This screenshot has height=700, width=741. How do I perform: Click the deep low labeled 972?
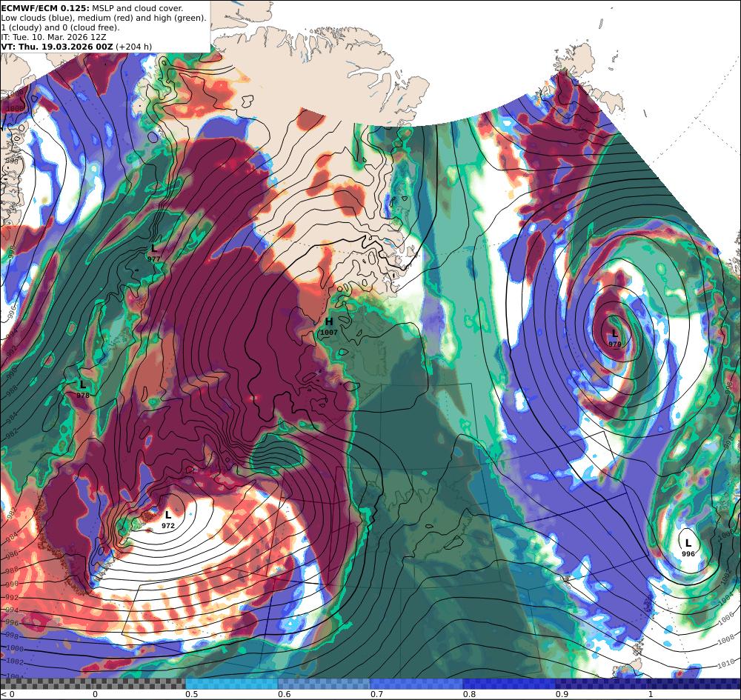pos(167,519)
